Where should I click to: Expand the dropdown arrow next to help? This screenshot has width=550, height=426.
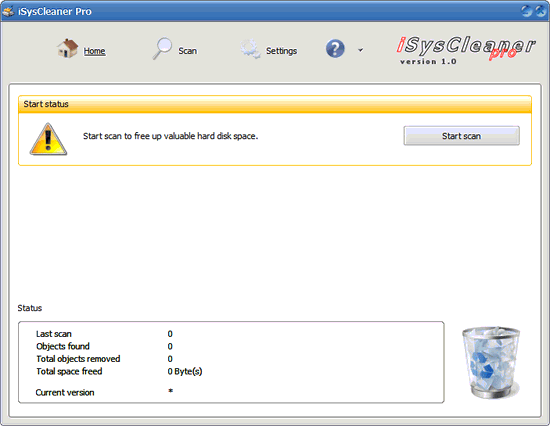(360, 50)
